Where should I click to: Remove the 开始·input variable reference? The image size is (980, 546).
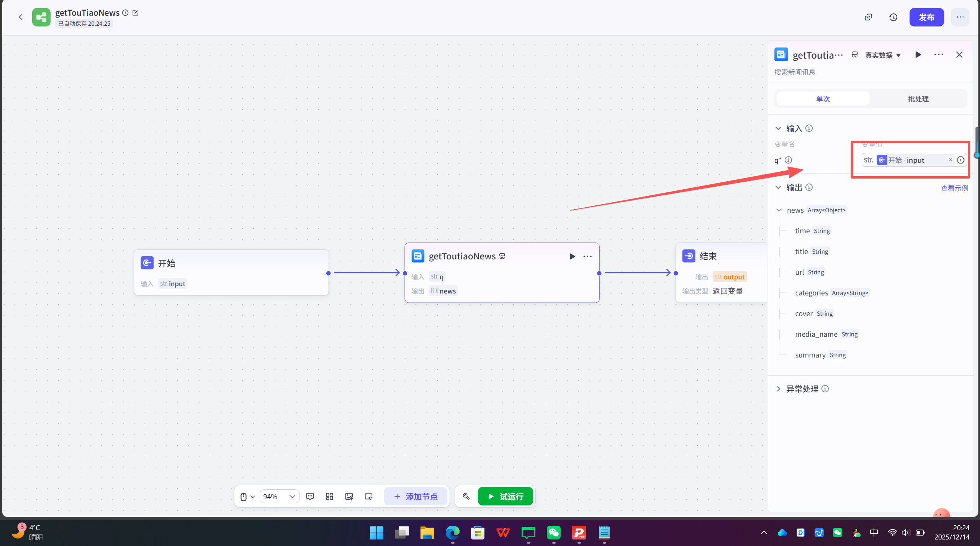pyautogui.click(x=950, y=160)
